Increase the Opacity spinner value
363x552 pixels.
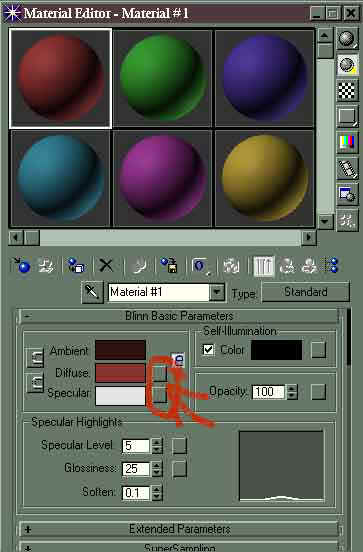[x=292, y=388]
